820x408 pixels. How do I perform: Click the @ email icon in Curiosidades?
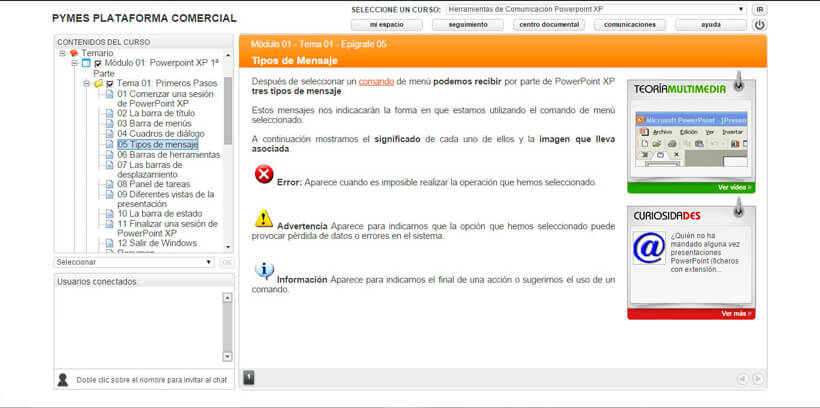[649, 248]
